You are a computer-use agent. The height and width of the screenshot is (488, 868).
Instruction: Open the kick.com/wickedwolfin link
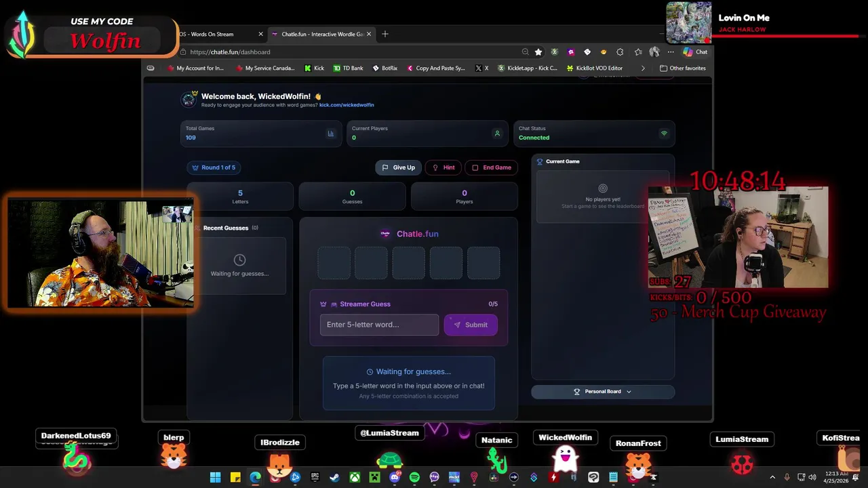(x=347, y=105)
